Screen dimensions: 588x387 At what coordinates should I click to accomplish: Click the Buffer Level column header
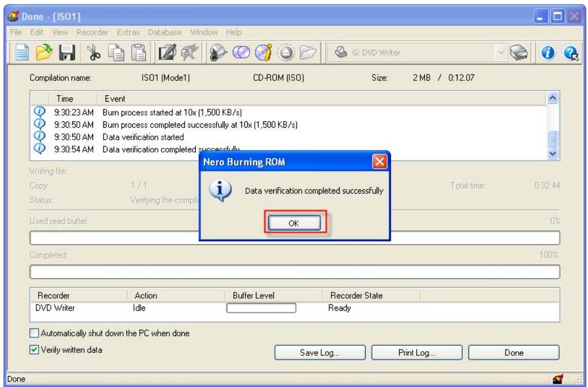(x=274, y=296)
